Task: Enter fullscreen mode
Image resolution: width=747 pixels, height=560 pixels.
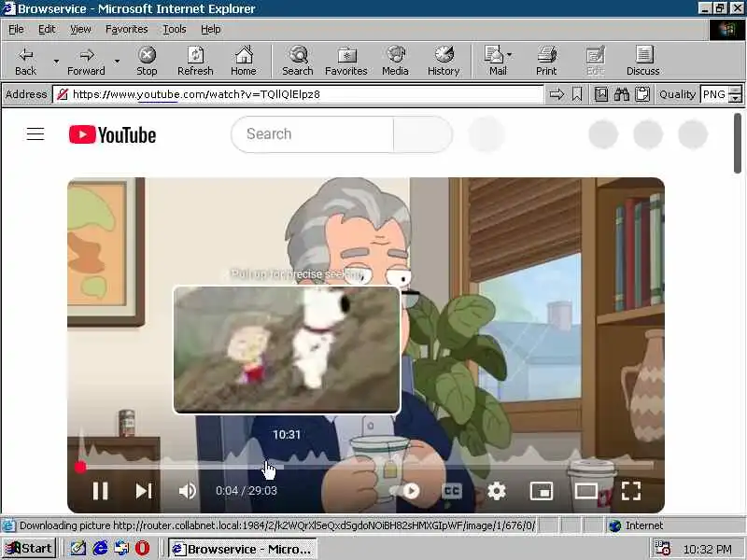Action: point(631,491)
